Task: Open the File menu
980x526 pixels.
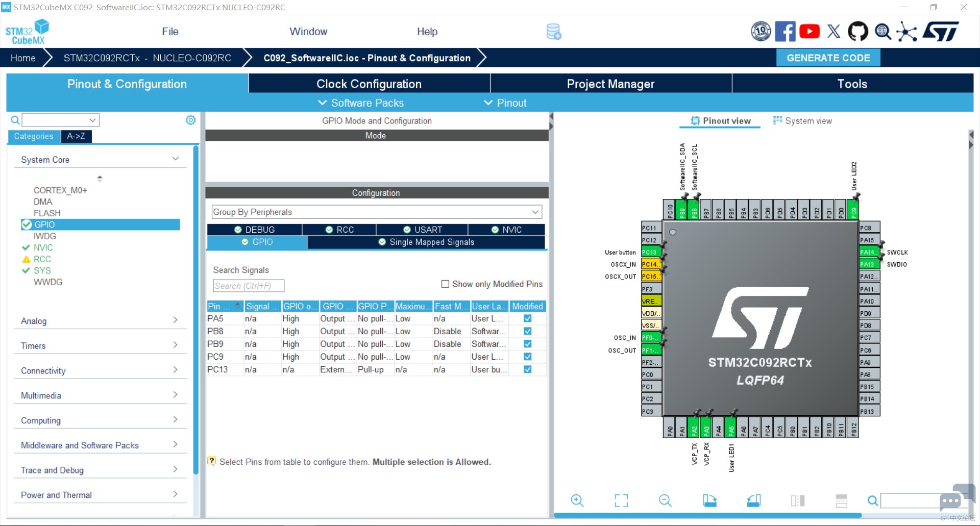Action: click(x=170, y=32)
